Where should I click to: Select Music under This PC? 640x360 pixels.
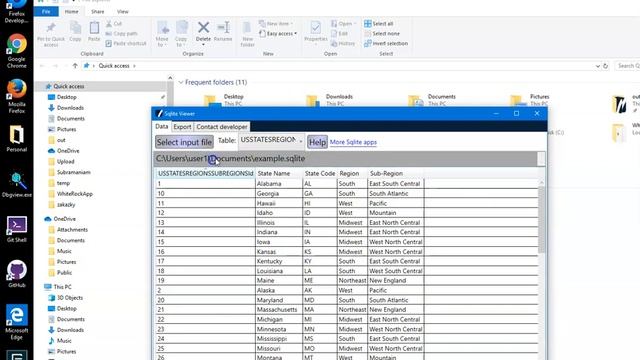(64, 340)
